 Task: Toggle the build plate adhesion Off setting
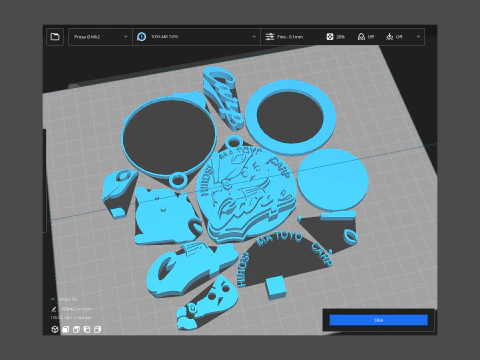pos(394,37)
